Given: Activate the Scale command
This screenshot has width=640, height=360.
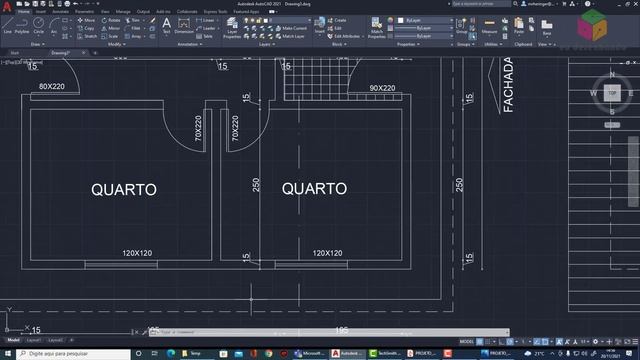Looking at the screenshot, I should click(110, 36).
